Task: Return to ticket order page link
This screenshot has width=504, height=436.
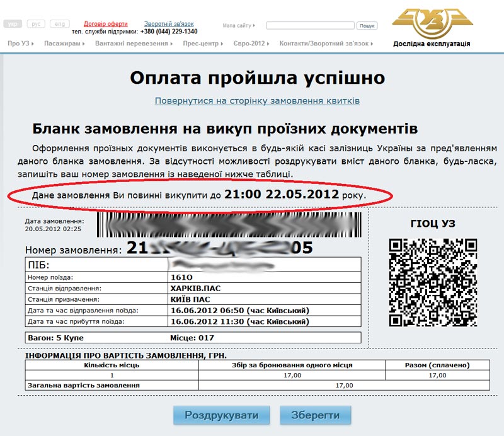Action: [x=257, y=101]
